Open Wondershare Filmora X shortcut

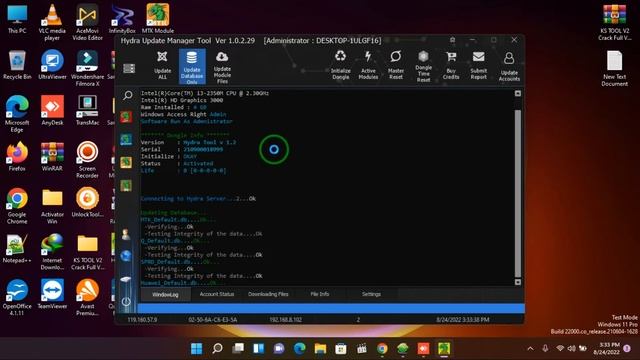tap(87, 68)
